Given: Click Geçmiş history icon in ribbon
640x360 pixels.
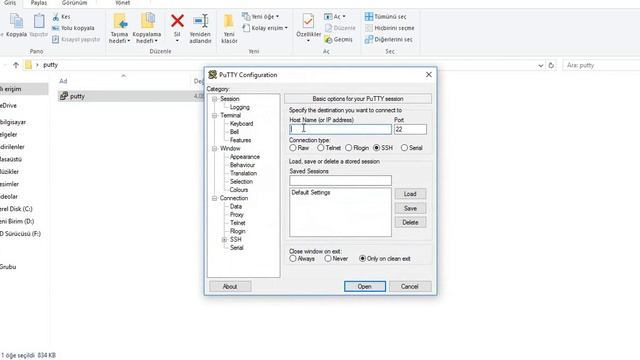Looking at the screenshot, I should click(328, 40).
